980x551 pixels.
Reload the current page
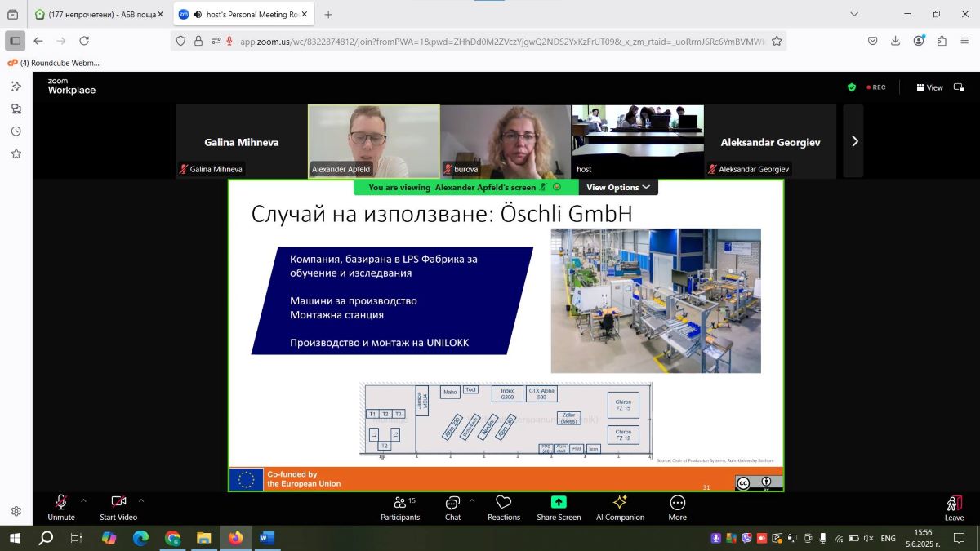pyautogui.click(x=84, y=41)
